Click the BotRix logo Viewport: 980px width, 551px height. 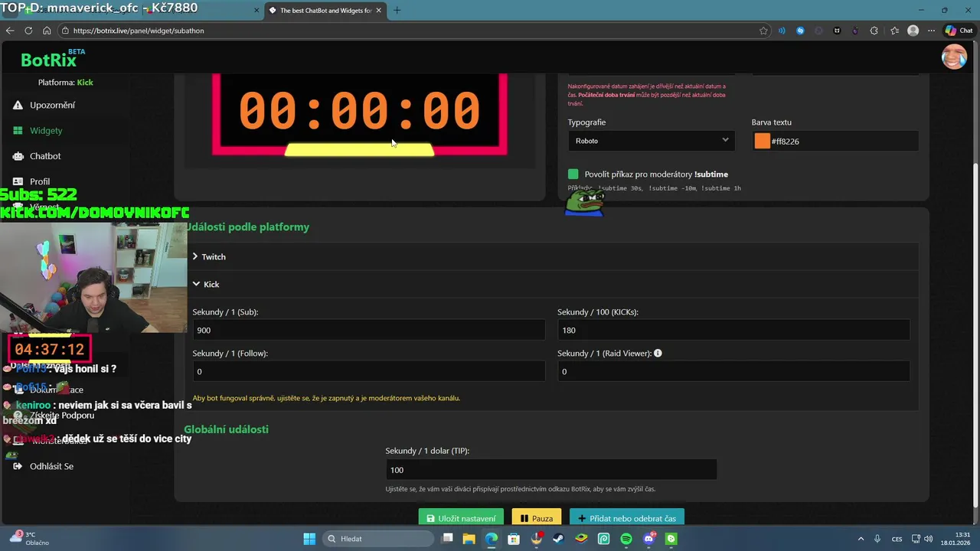[x=52, y=59]
